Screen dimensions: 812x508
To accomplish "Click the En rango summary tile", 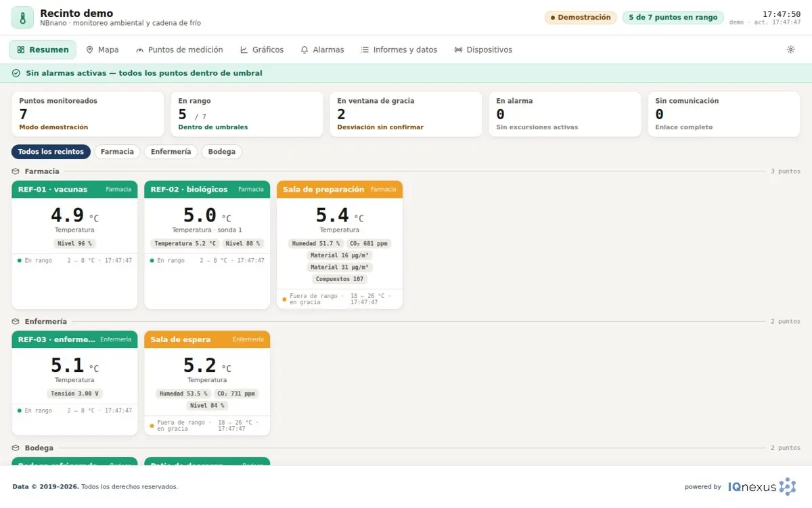I will click(x=247, y=114).
